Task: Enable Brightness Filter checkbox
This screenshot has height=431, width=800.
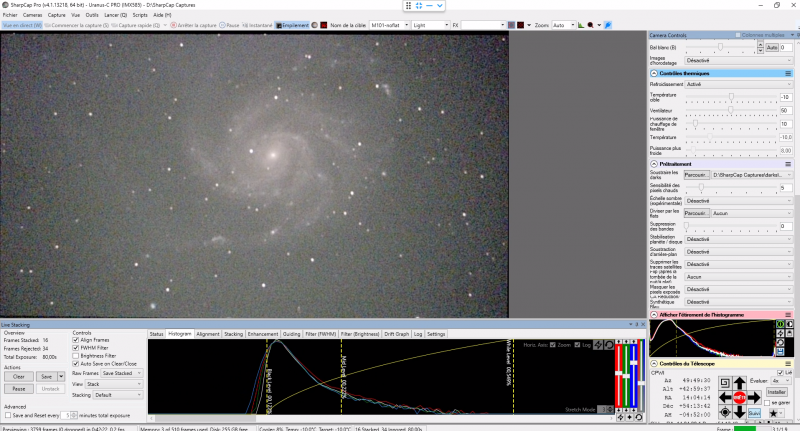Action: click(76, 356)
